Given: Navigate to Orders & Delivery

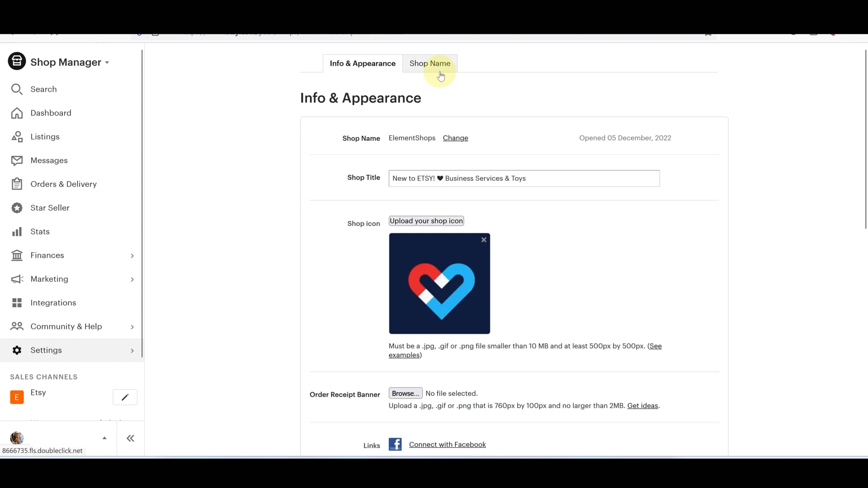Looking at the screenshot, I should click(x=63, y=184).
